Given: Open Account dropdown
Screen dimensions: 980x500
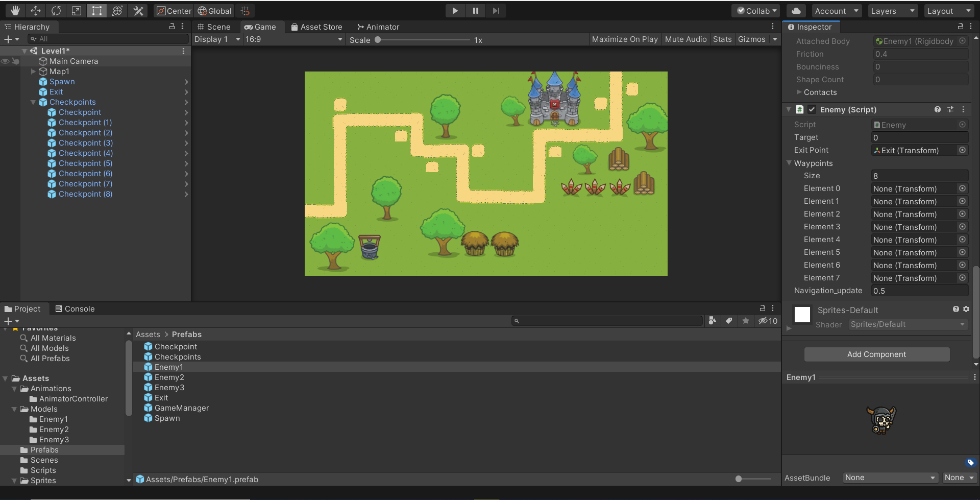Looking at the screenshot, I should pos(836,11).
